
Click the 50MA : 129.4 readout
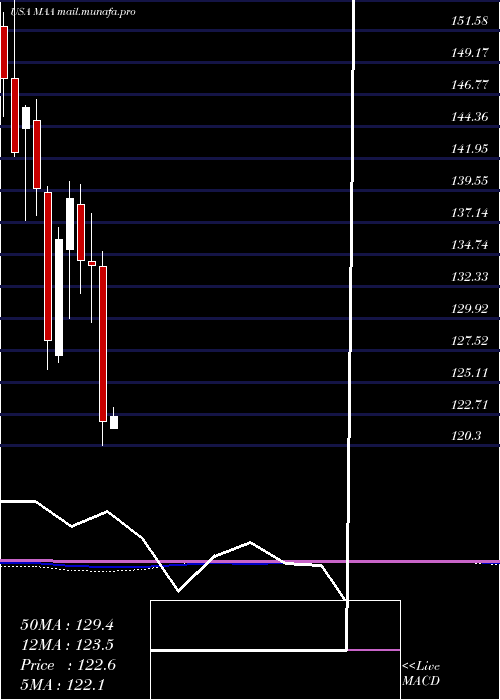(67, 625)
